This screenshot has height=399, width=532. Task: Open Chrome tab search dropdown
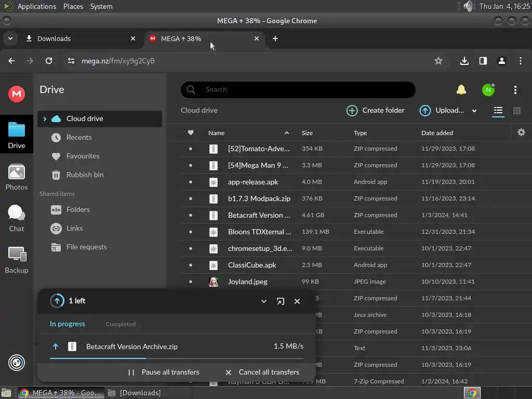(10, 38)
